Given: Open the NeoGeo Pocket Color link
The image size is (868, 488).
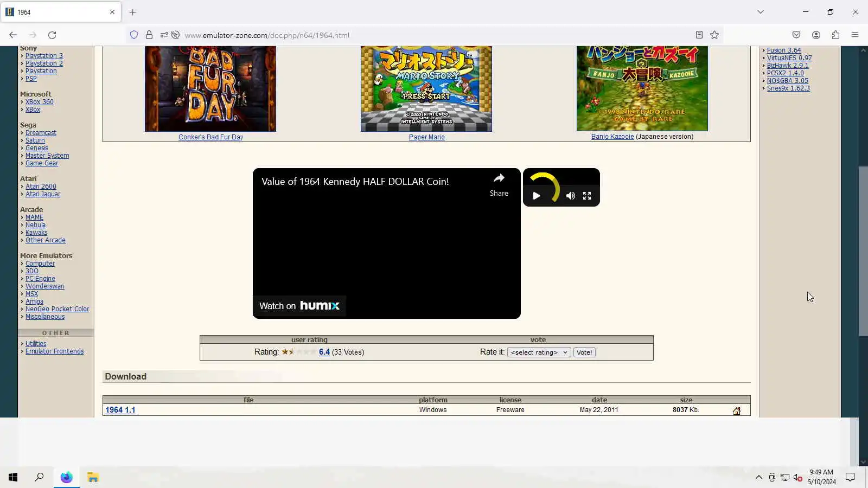Looking at the screenshot, I should pyautogui.click(x=57, y=309).
